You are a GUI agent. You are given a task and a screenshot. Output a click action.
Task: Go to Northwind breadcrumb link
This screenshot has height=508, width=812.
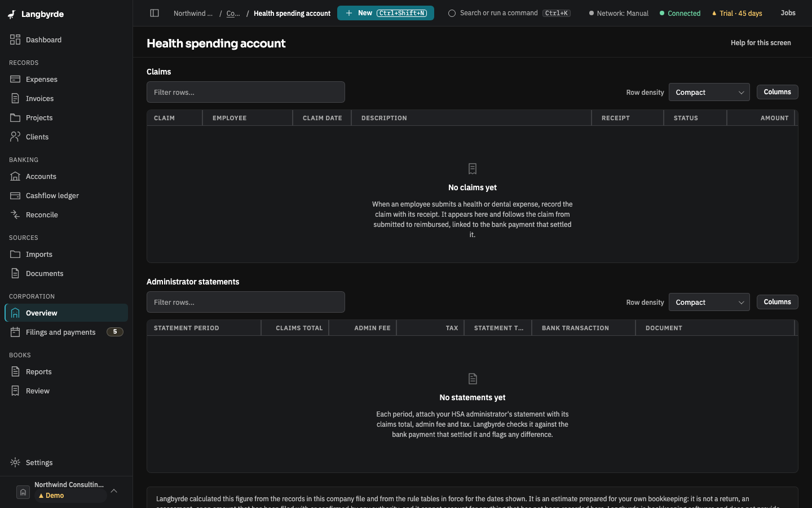[x=193, y=13]
